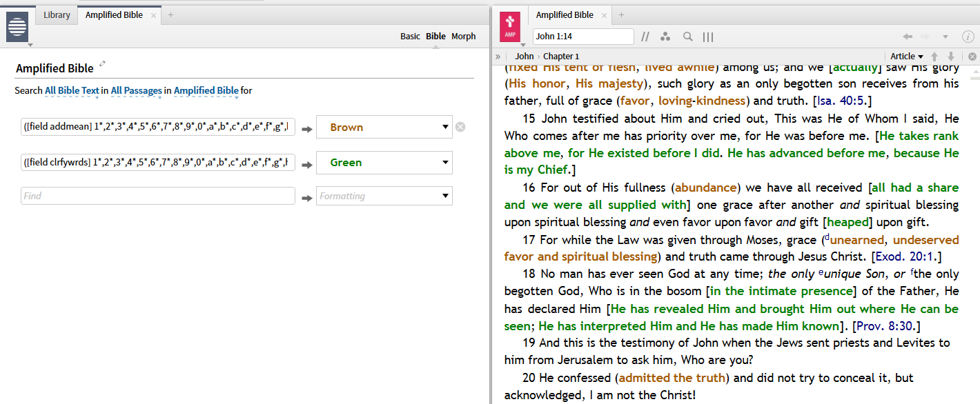The width and height of the screenshot is (980, 404).
Task: Remove the Brown filter row with its X icon
Action: 460,127
